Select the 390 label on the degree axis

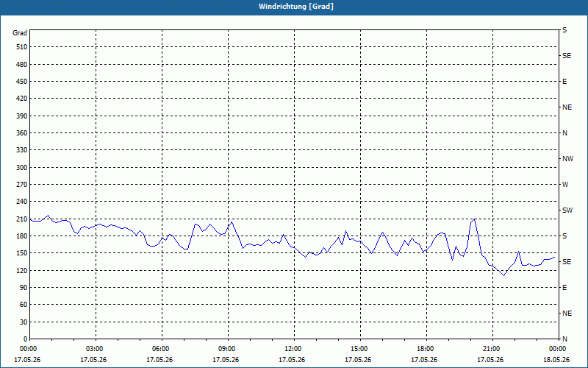tap(22, 116)
